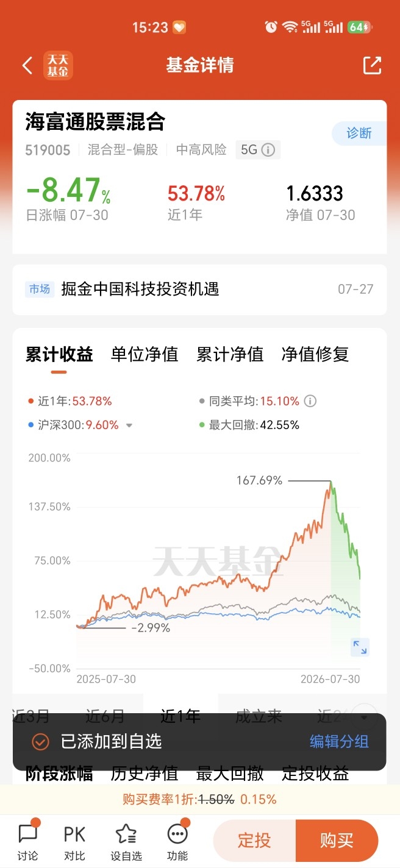Image resolution: width=400 pixels, height=868 pixels.
Task: Tap info icon beside 同类平均
Action: pyautogui.click(x=310, y=401)
